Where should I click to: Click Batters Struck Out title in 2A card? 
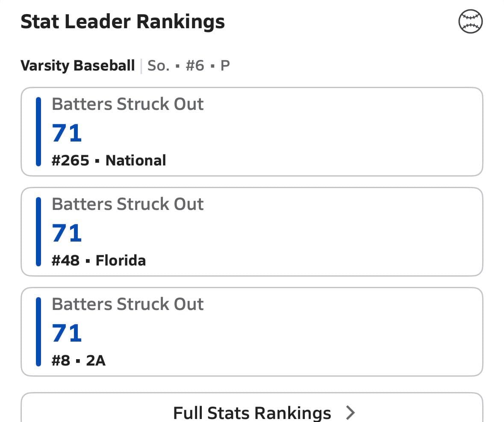[127, 304]
